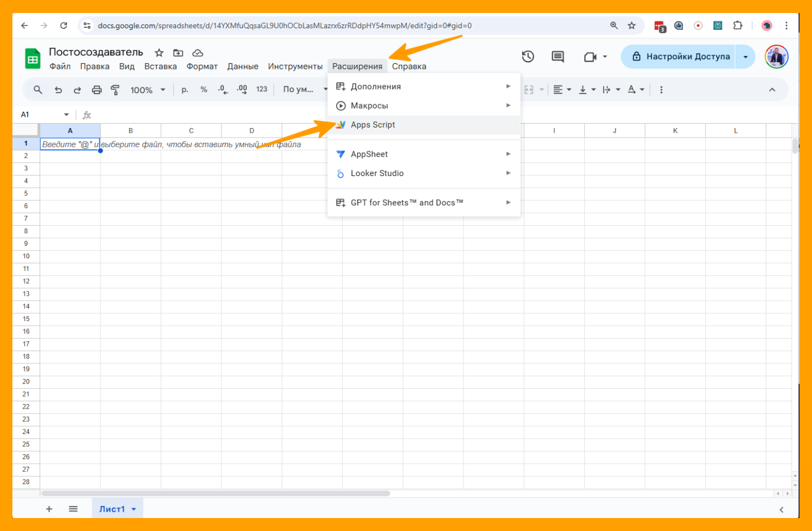Click the undo arrow icon
This screenshot has width=812, height=531.
pos(58,90)
